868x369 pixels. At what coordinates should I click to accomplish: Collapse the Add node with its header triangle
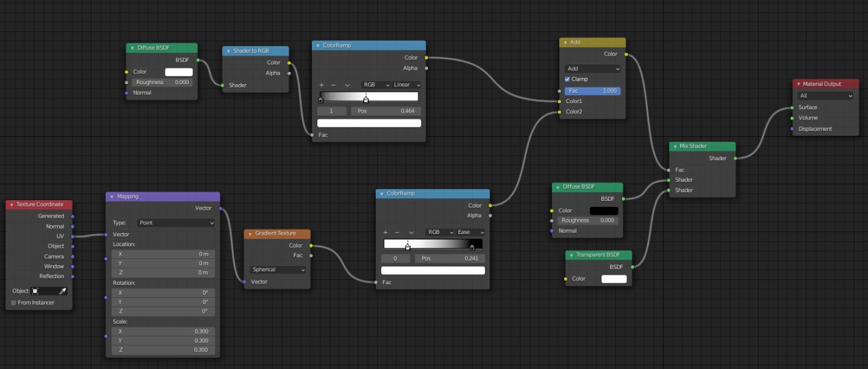click(x=565, y=42)
